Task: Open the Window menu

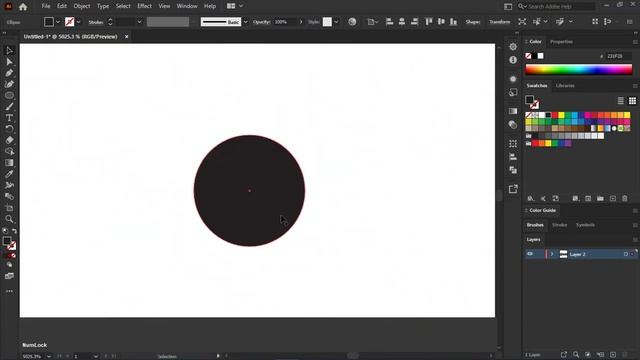Action: click(187, 6)
